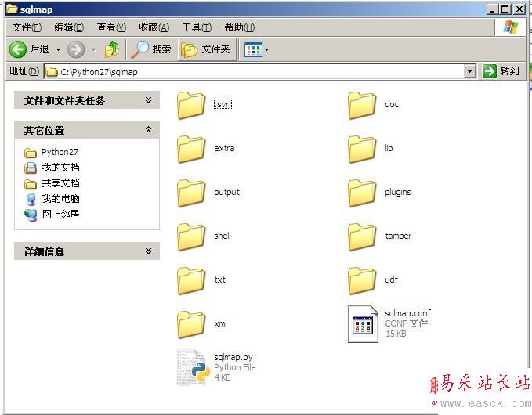Select the lib folder icon

click(362, 149)
